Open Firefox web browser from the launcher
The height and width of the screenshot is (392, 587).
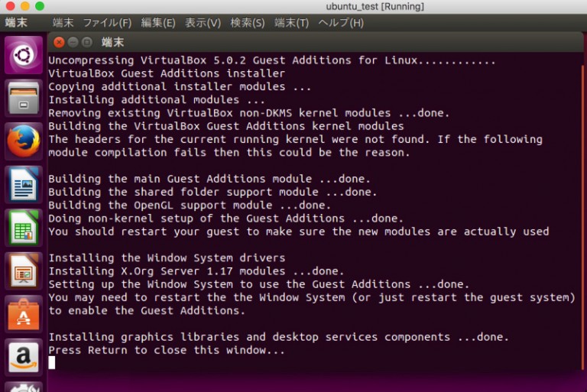23,141
